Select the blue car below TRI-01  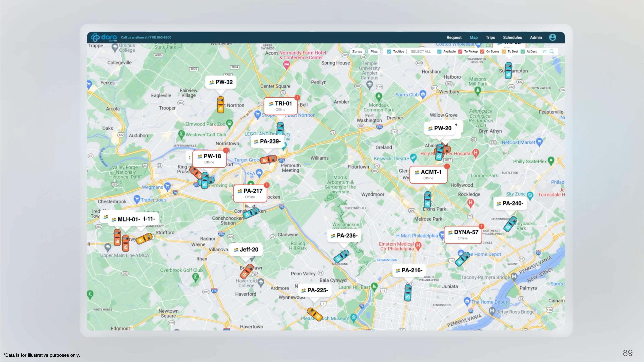(280, 128)
